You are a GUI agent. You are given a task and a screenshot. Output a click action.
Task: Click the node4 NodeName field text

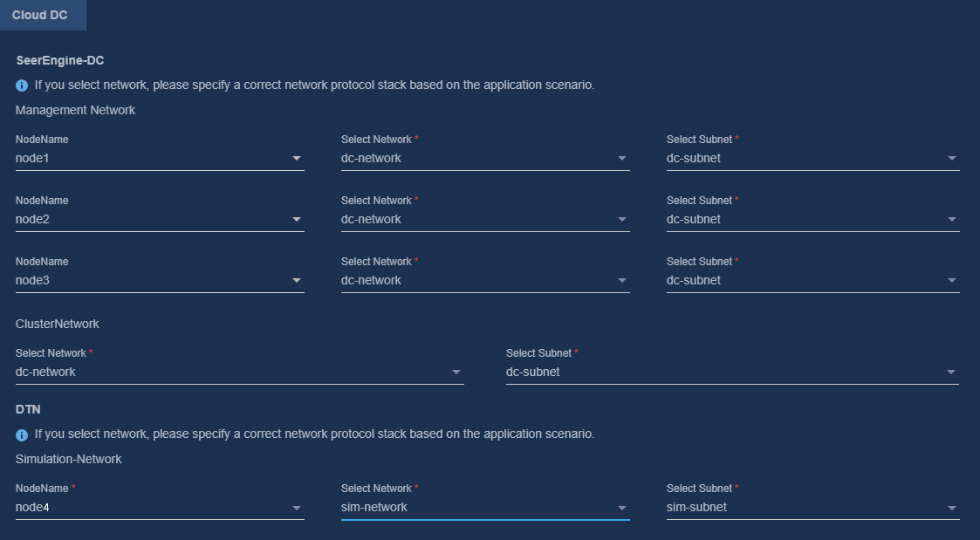(32, 507)
